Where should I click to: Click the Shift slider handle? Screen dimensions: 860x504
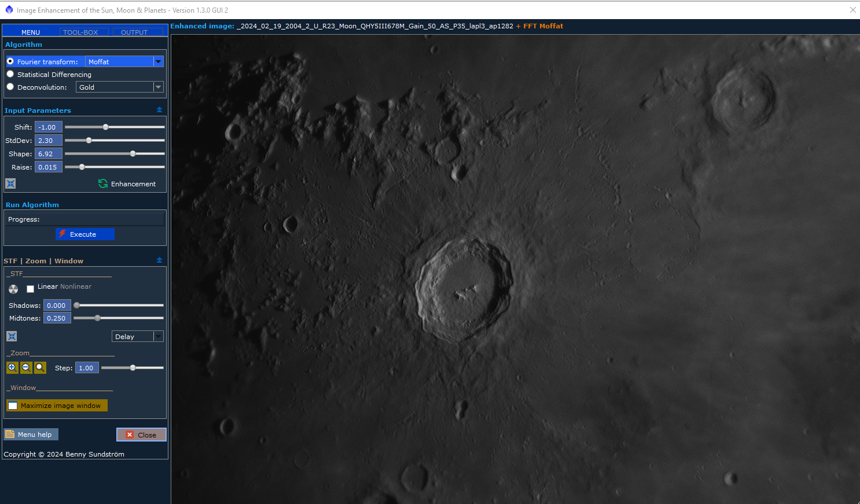[105, 127]
